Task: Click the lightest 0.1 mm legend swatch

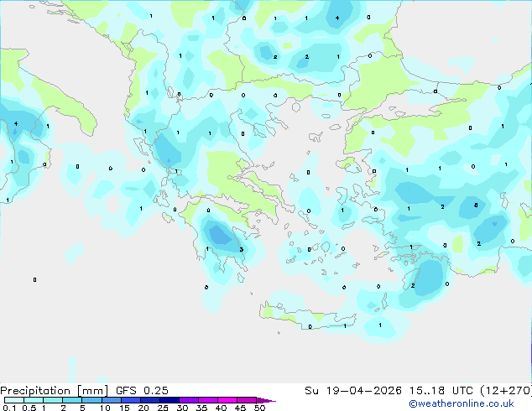Action: tap(14, 400)
